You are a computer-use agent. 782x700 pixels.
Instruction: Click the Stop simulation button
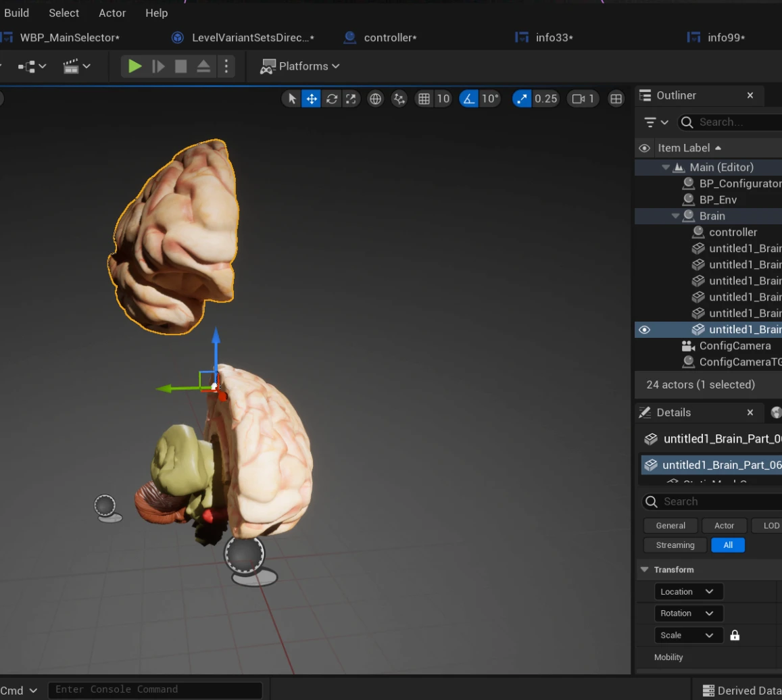point(180,66)
